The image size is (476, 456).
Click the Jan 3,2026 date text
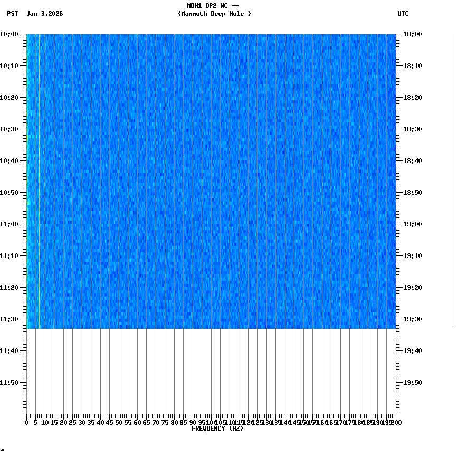[44, 14]
